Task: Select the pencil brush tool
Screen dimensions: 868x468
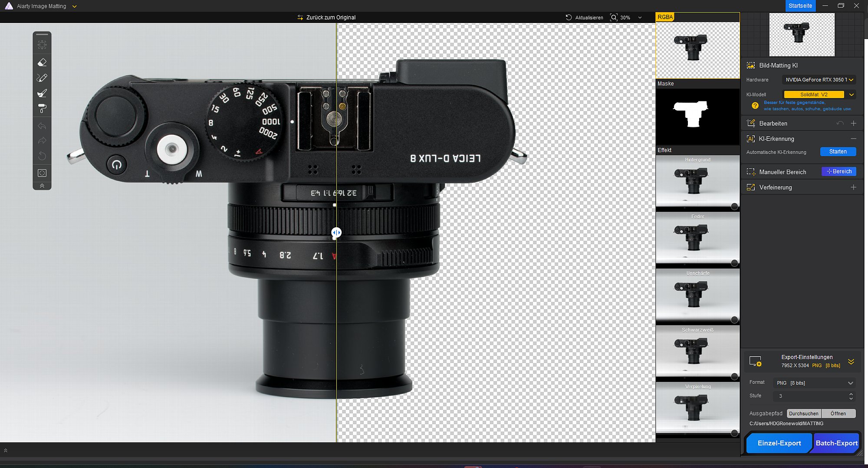Action: pyautogui.click(x=42, y=78)
